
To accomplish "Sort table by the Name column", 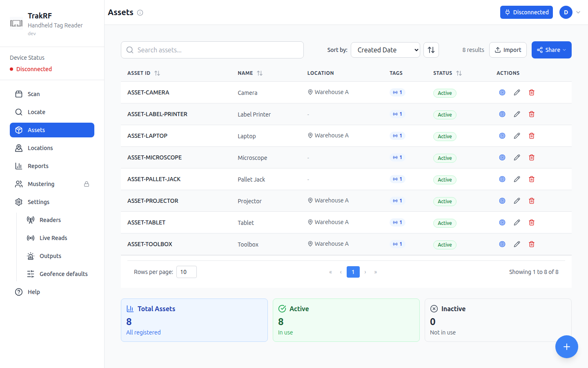I will coord(250,73).
